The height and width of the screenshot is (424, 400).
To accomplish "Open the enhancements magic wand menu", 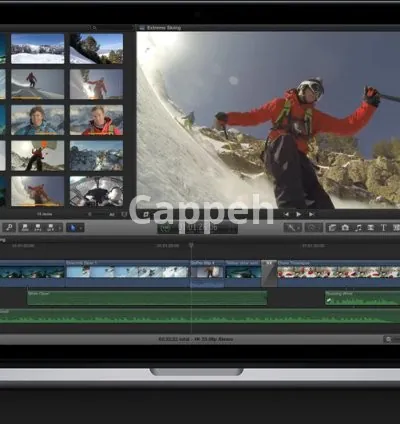I will [x=292, y=228].
